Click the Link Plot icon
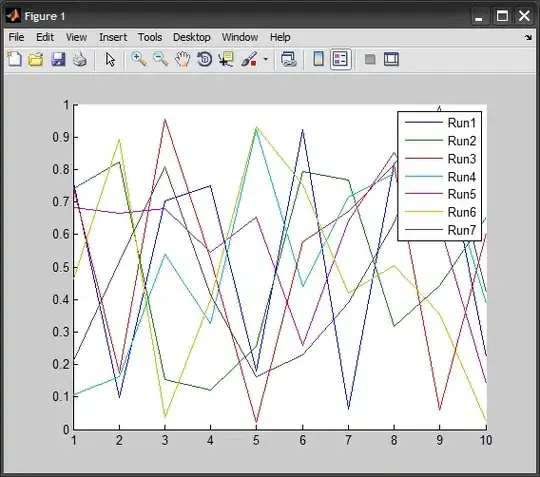This screenshot has height=477, width=540. (x=289, y=59)
